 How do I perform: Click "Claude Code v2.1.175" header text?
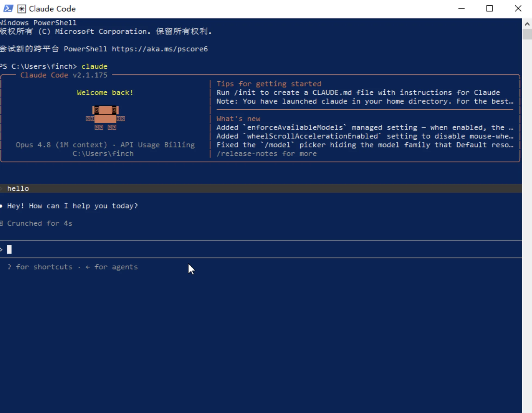(64, 75)
